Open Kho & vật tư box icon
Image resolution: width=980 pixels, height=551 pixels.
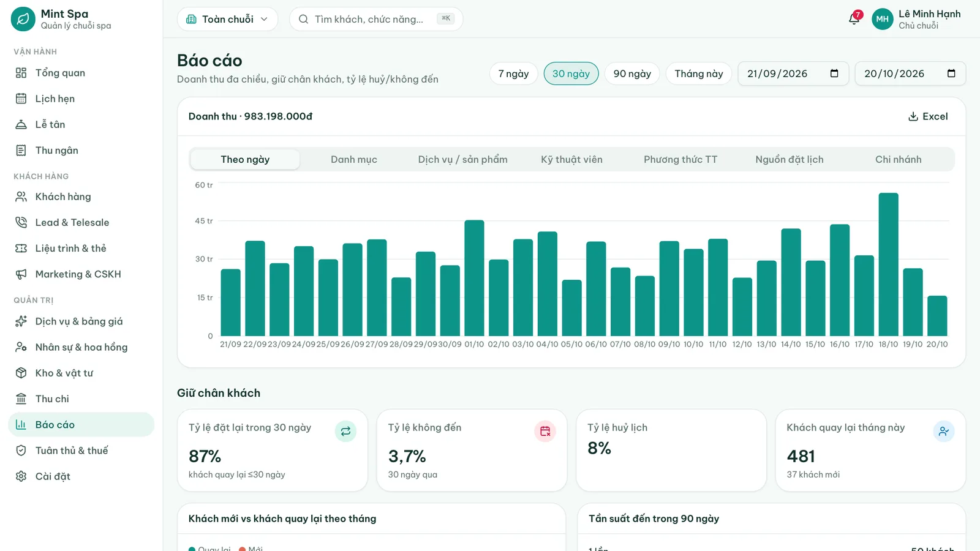click(21, 373)
